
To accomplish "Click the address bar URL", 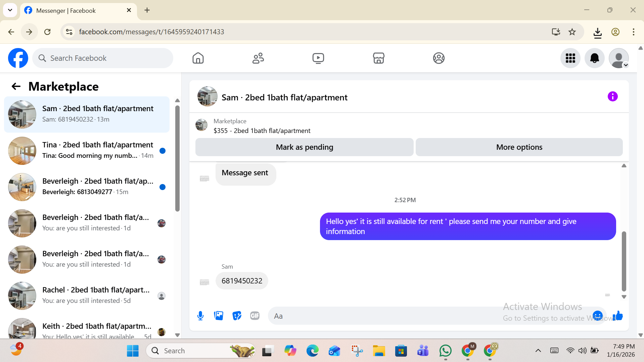I will pos(151,32).
